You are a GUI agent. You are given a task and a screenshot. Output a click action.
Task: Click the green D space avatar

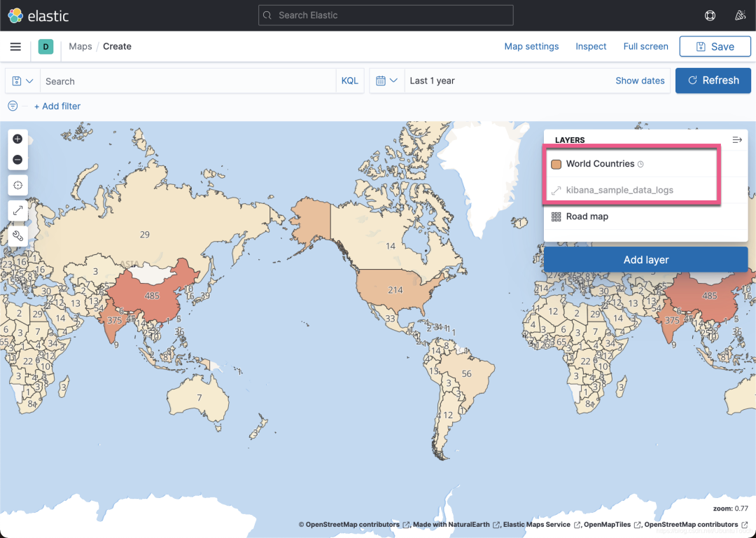(45, 46)
